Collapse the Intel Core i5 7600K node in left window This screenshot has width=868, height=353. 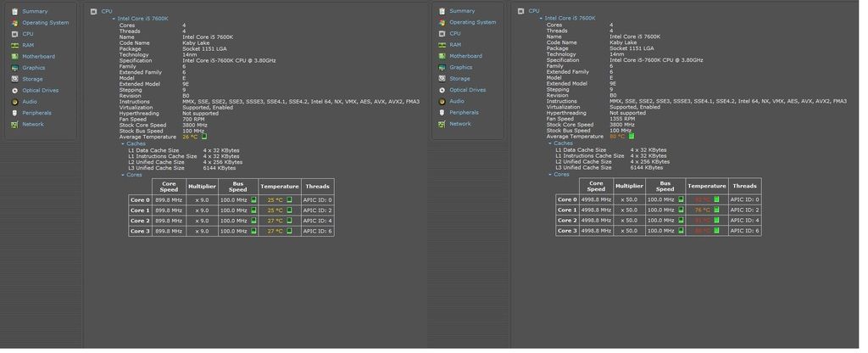[x=114, y=18]
